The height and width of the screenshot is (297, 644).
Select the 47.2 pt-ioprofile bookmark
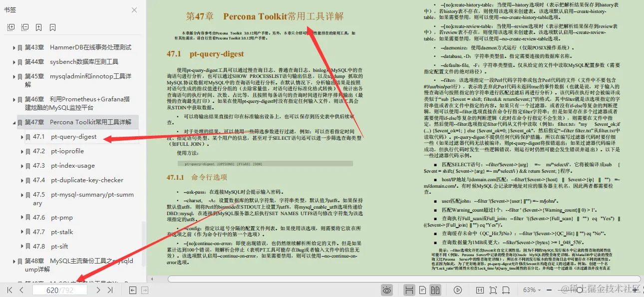[x=58, y=151]
